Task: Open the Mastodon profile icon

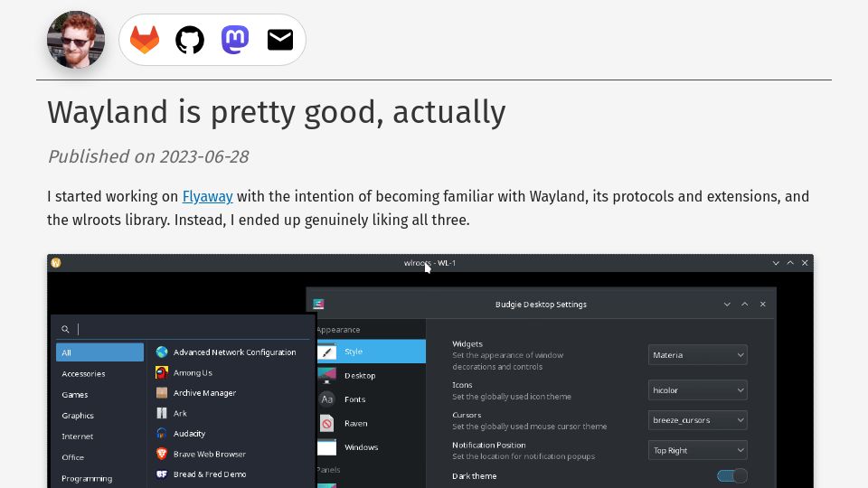Action: click(x=235, y=40)
